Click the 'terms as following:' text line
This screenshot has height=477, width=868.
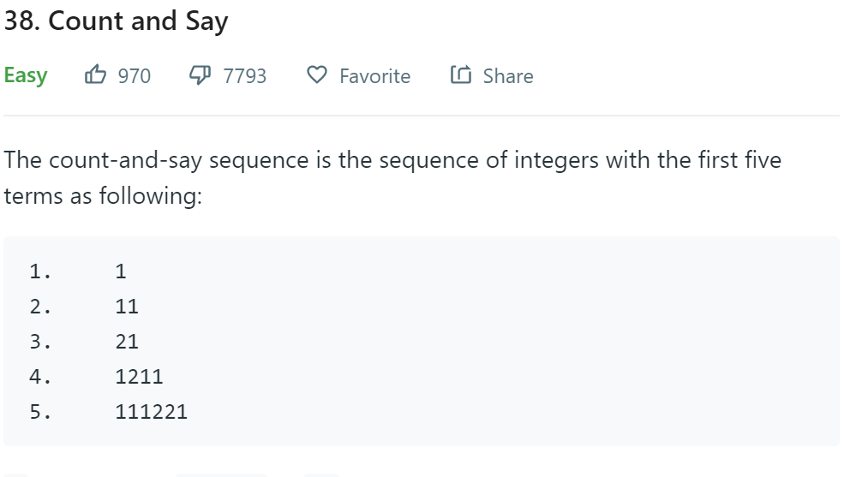(x=103, y=196)
